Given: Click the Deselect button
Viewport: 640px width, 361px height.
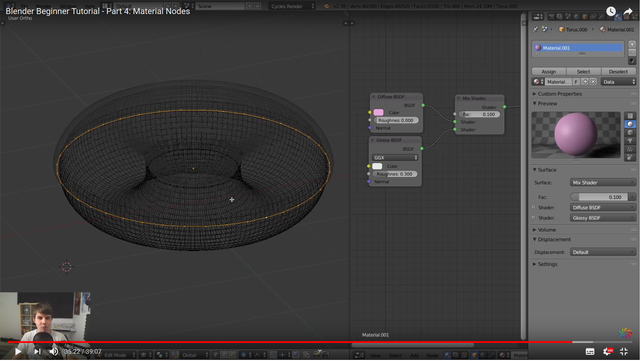Looking at the screenshot, I should (618, 71).
